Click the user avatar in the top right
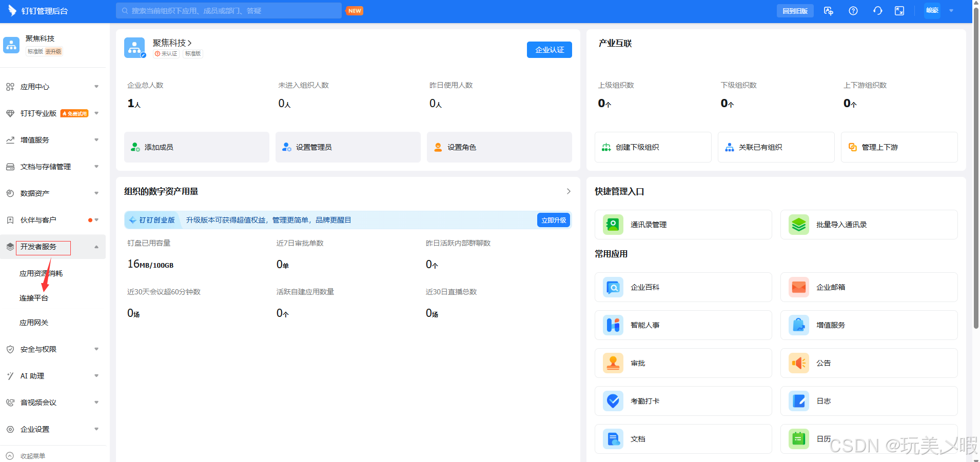 pyautogui.click(x=932, y=11)
